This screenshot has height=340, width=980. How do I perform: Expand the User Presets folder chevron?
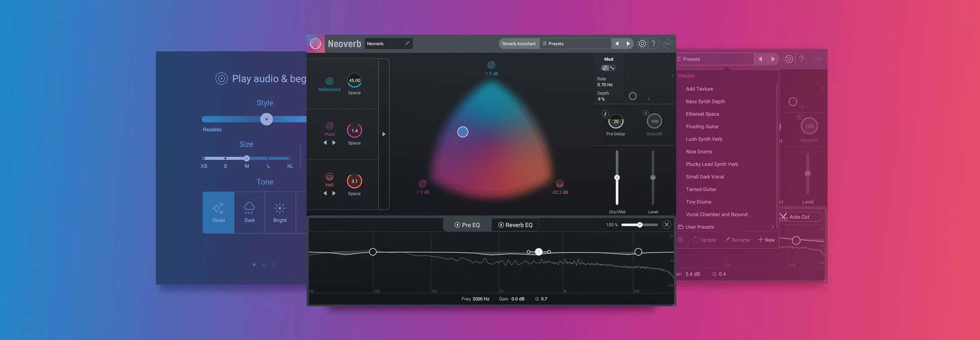[773, 227]
